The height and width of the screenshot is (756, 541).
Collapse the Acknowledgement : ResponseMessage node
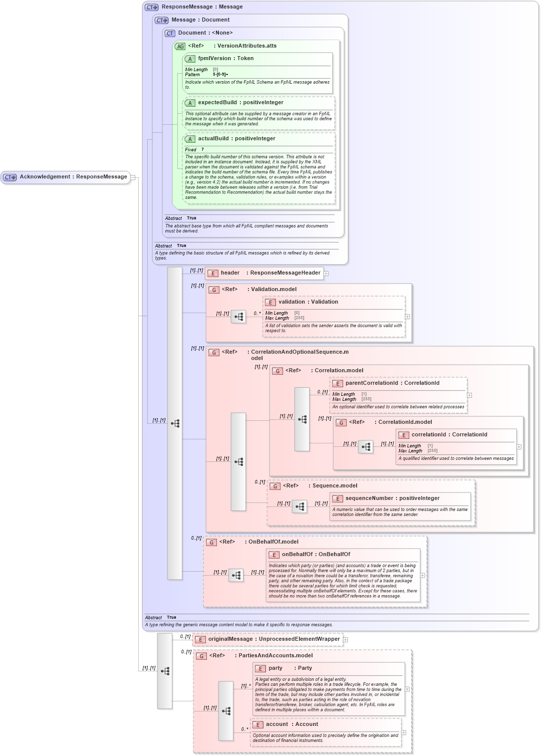click(132, 176)
